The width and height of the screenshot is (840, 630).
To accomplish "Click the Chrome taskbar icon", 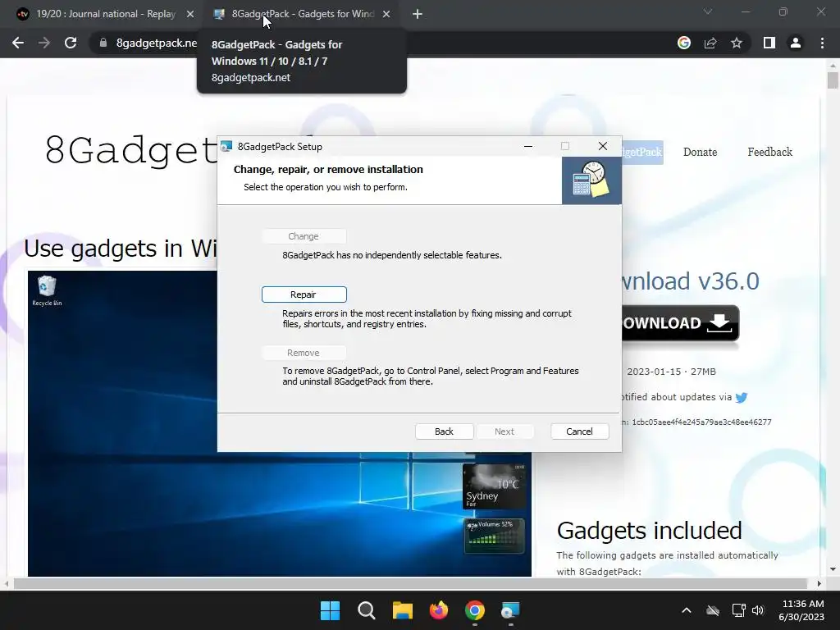I will click(475, 610).
